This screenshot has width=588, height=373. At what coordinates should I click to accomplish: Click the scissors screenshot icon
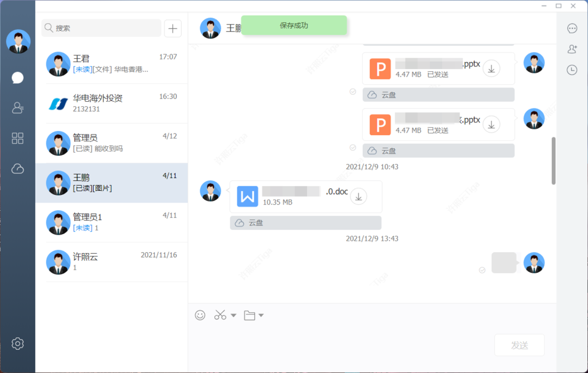(220, 315)
